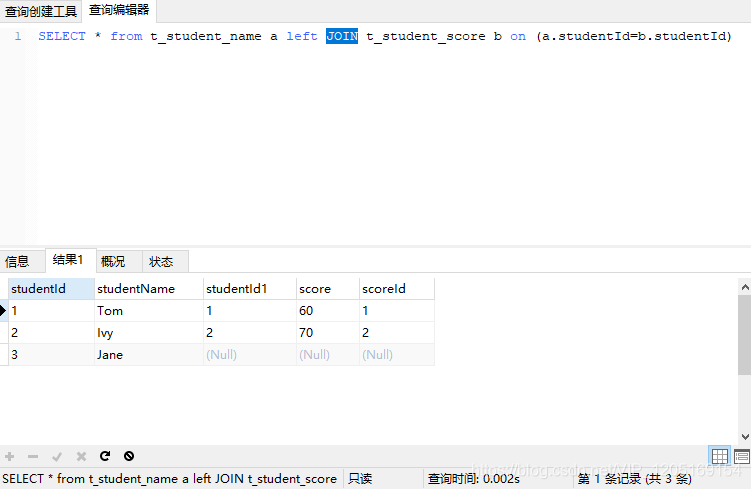This screenshot has height=489, width=751.
Task: Click line number 1 in editor gutter
Action: coord(18,36)
